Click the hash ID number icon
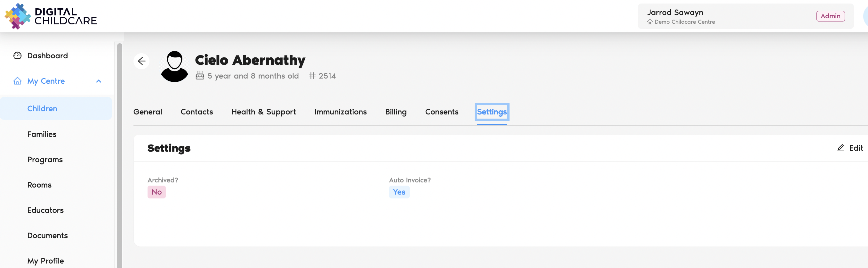 click(x=312, y=76)
